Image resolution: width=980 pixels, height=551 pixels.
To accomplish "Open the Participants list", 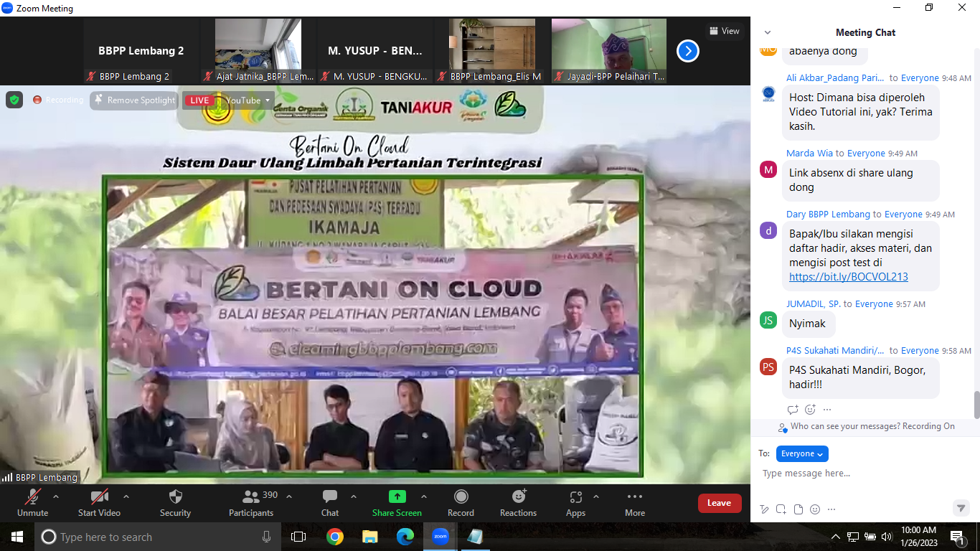I will [251, 502].
